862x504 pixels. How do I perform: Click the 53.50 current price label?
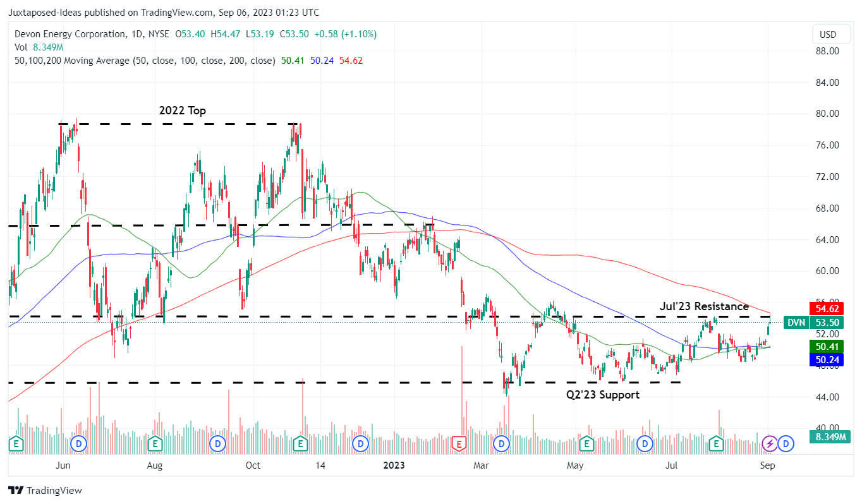828,322
